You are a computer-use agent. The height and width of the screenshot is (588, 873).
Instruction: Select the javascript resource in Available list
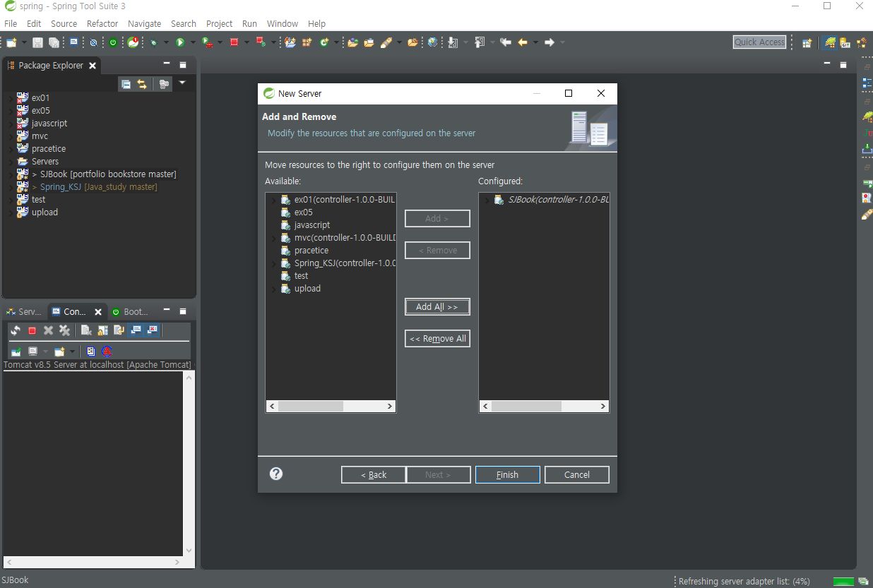[x=311, y=225]
